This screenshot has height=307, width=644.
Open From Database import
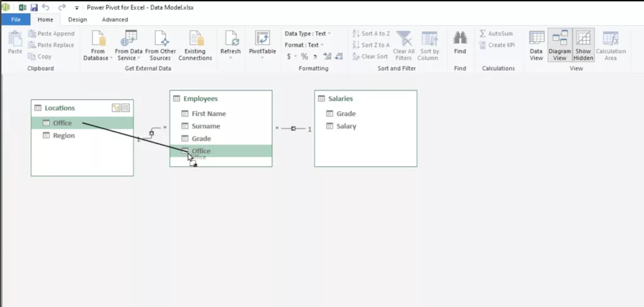97,45
